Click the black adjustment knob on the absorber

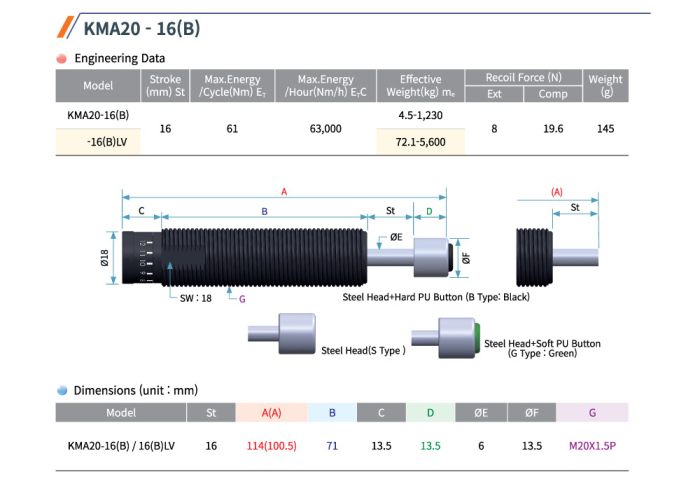(141, 258)
